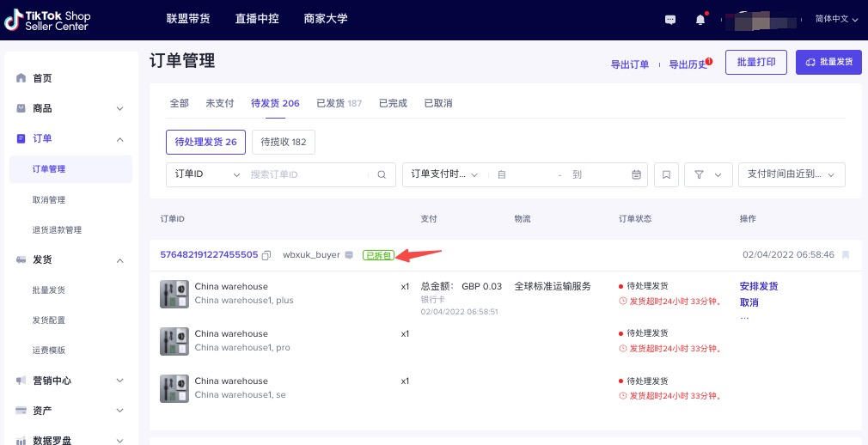Collapse the 发货 sidebar section
The image size is (868, 445).
click(x=119, y=259)
